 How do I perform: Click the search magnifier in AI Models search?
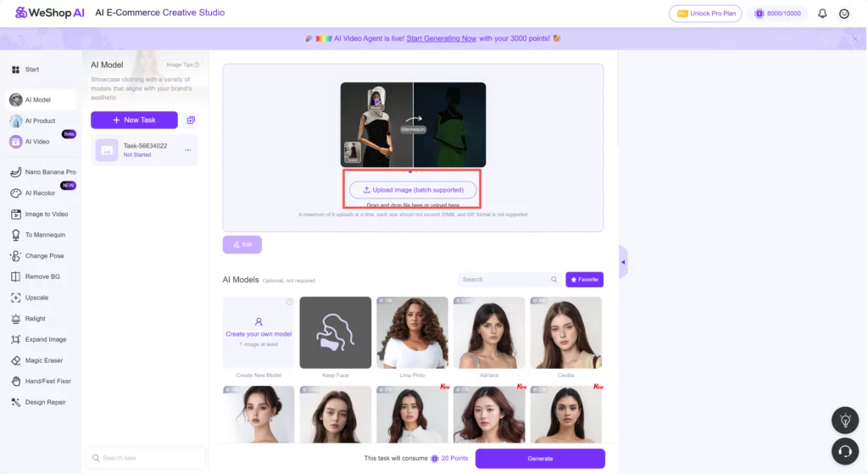[x=554, y=280]
